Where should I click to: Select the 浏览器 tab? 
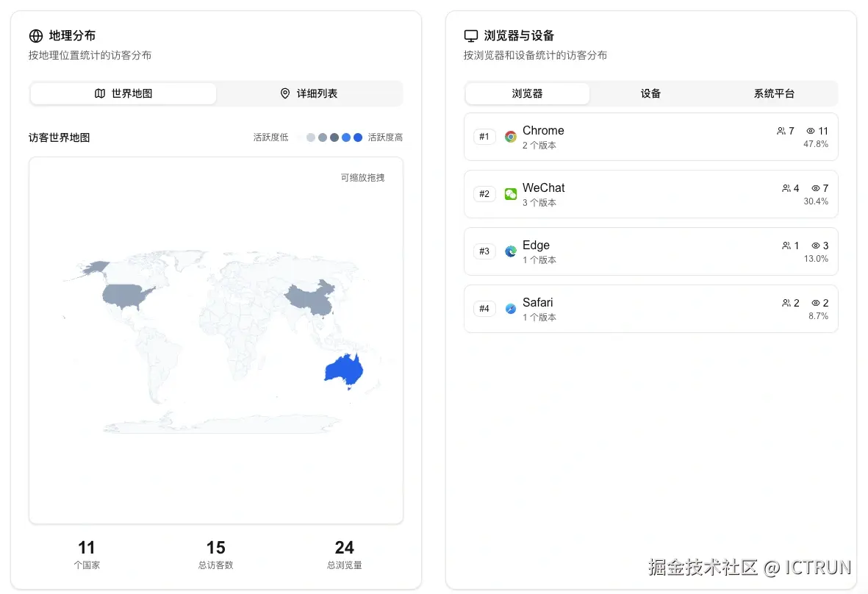527,93
